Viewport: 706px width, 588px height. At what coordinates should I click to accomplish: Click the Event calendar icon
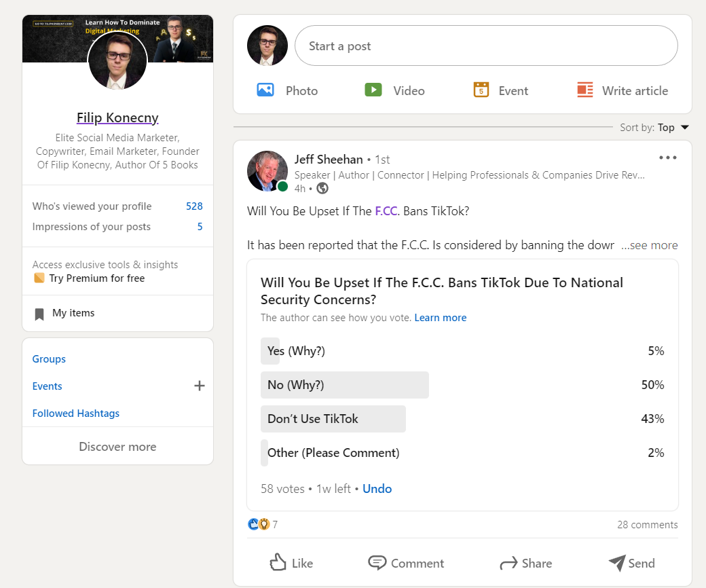click(x=481, y=90)
